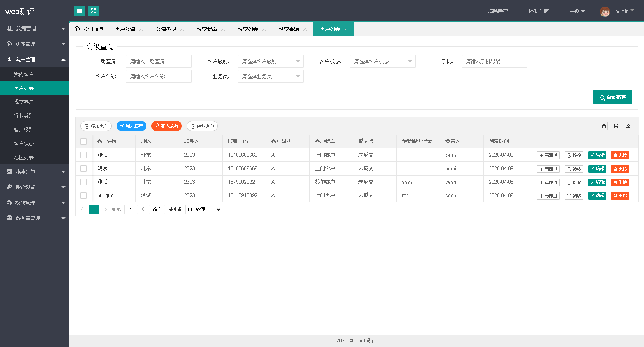Click the fullscreen toggle icon in header
This screenshot has width=644, height=347.
point(93,11)
